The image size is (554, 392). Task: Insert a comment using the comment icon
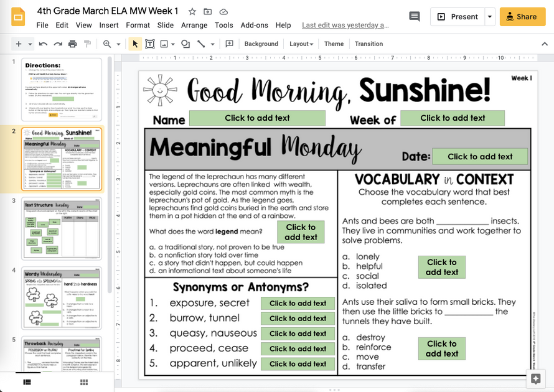230,44
